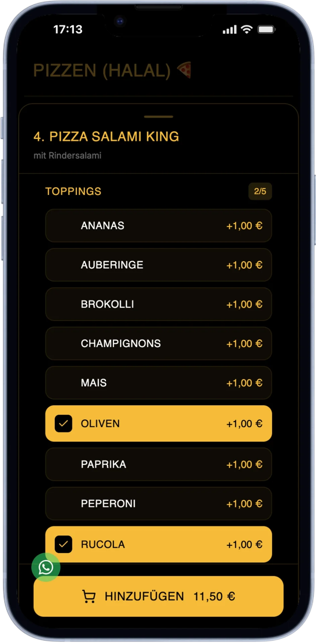Select the Ananas topping
Screen dimensions: 316x644
pos(158,226)
